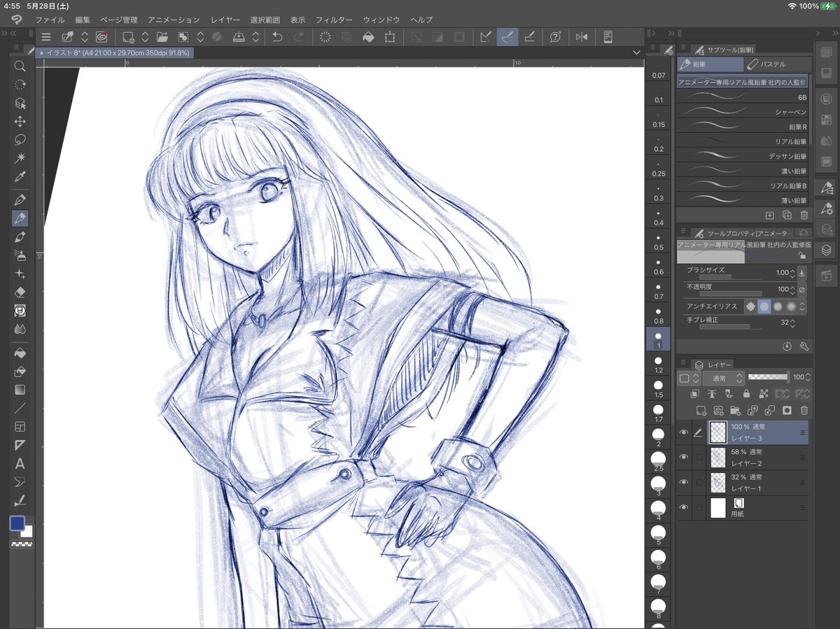Viewport: 840px width, 629px height.
Task: Click the Fill icon in command bar
Action: (x=368, y=37)
